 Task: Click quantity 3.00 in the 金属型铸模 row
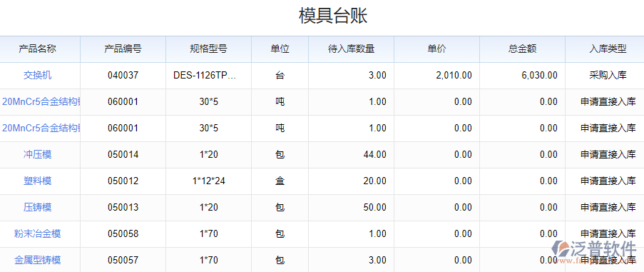[x=377, y=260]
